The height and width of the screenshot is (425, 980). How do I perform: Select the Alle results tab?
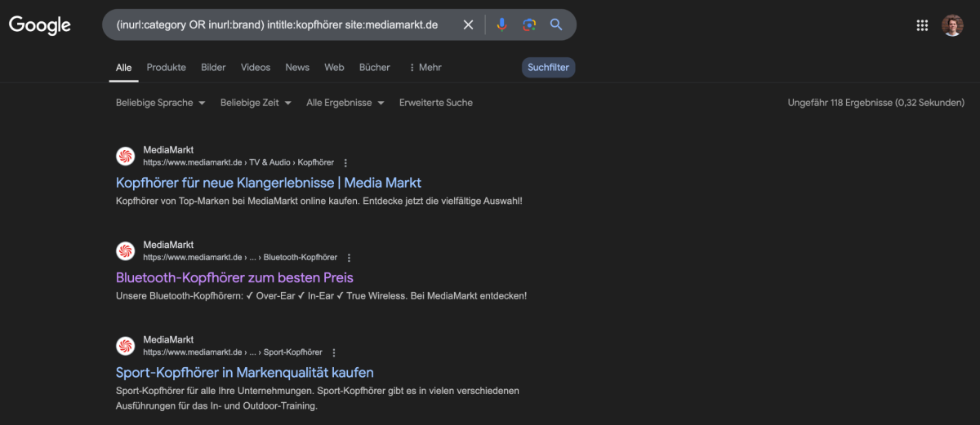pos(123,68)
